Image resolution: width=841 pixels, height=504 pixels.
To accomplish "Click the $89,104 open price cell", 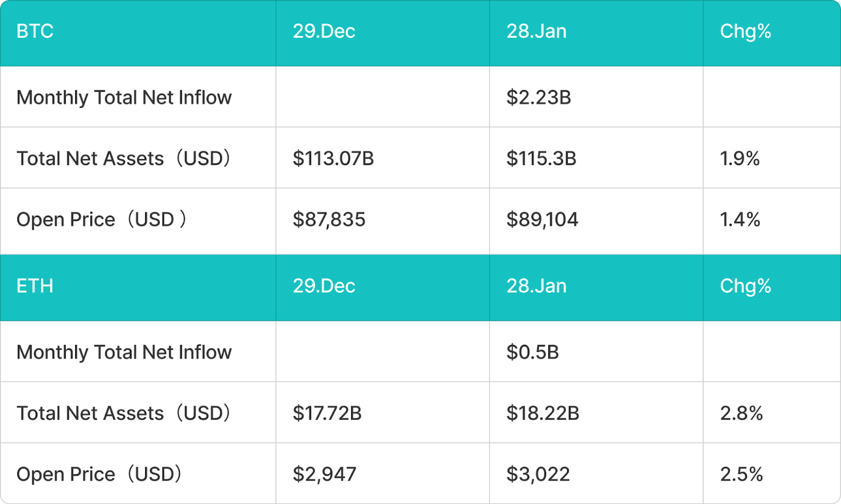I will pyautogui.click(x=542, y=220).
